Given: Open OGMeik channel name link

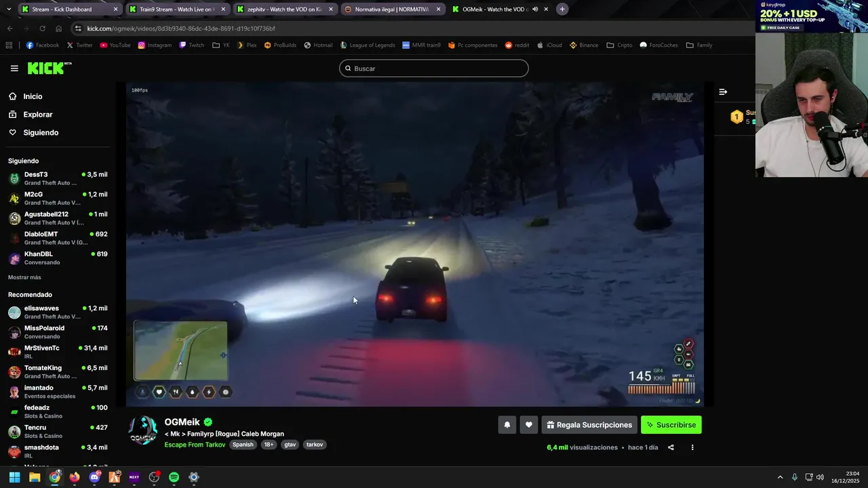Looking at the screenshot, I should point(182,422).
